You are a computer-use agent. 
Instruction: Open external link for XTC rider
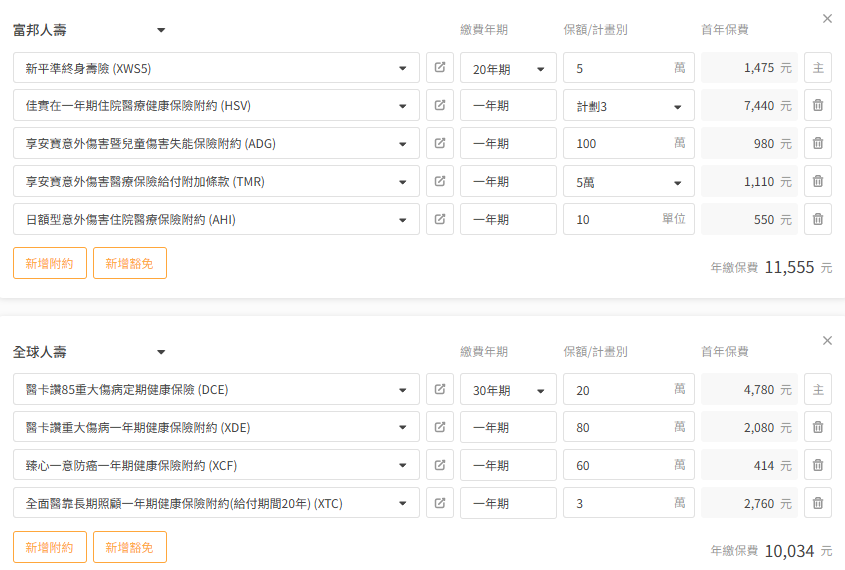pyautogui.click(x=440, y=503)
